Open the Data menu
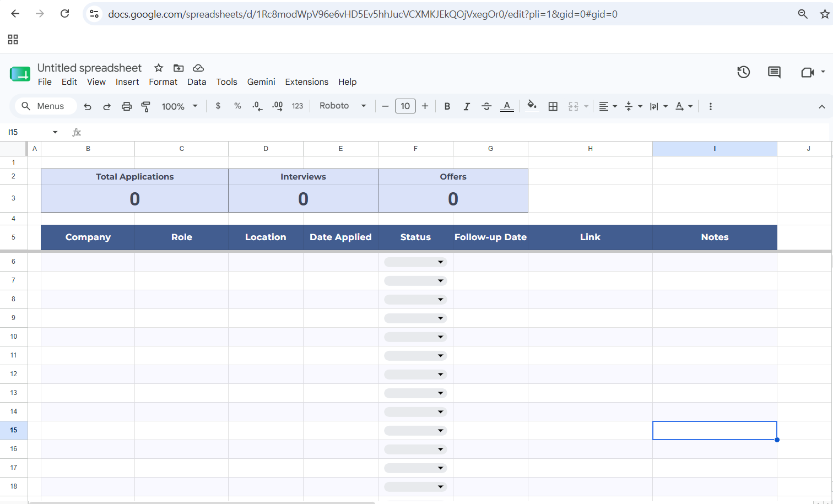The width and height of the screenshot is (833, 504). (197, 82)
